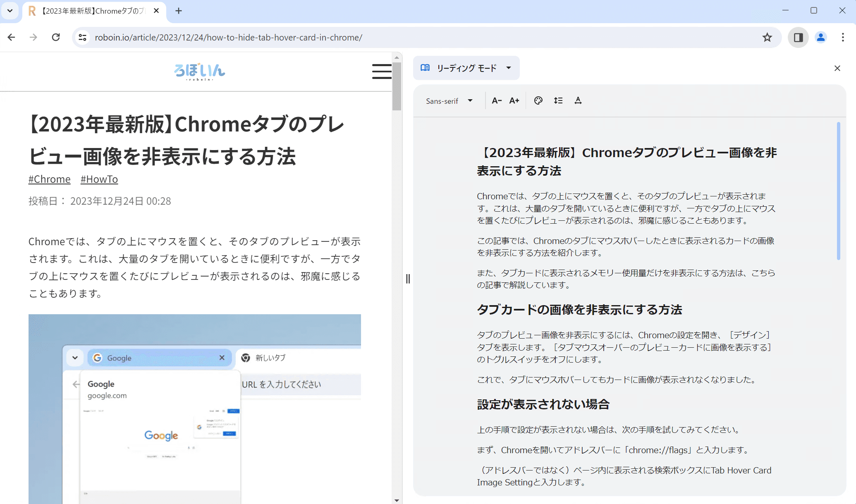Screen dimensions: 856x504
Task: Go back to the previous page
Action: point(11,37)
